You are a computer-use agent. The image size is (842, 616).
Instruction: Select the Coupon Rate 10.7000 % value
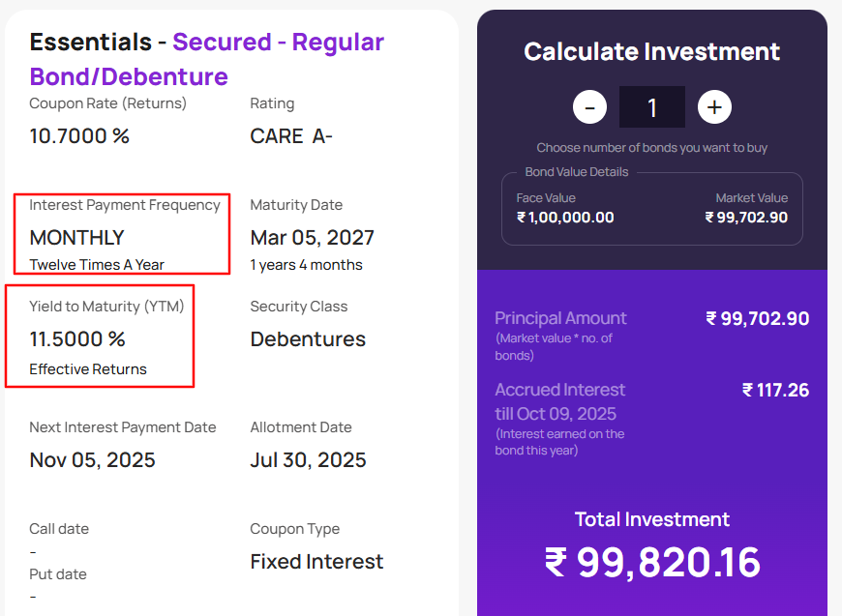79,136
